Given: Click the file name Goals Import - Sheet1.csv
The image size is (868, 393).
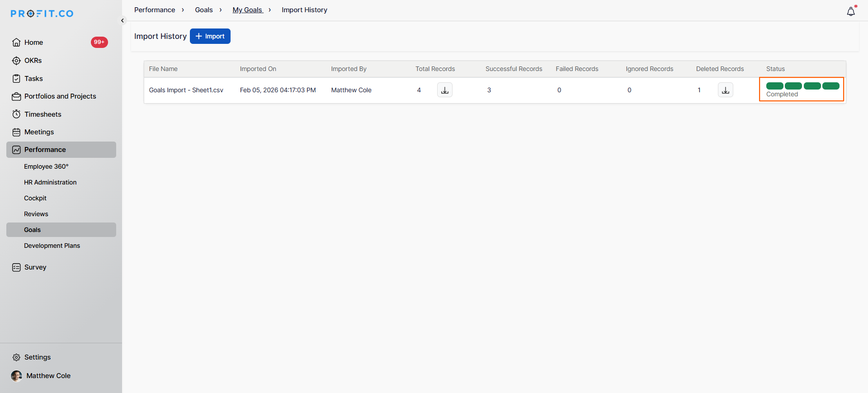Looking at the screenshot, I should (186, 90).
